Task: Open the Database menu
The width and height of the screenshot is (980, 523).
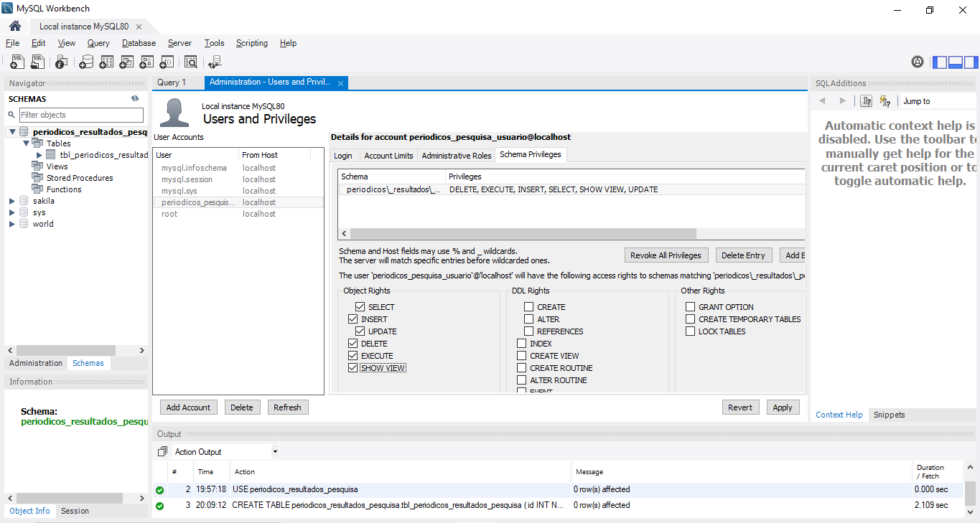Action: point(139,43)
